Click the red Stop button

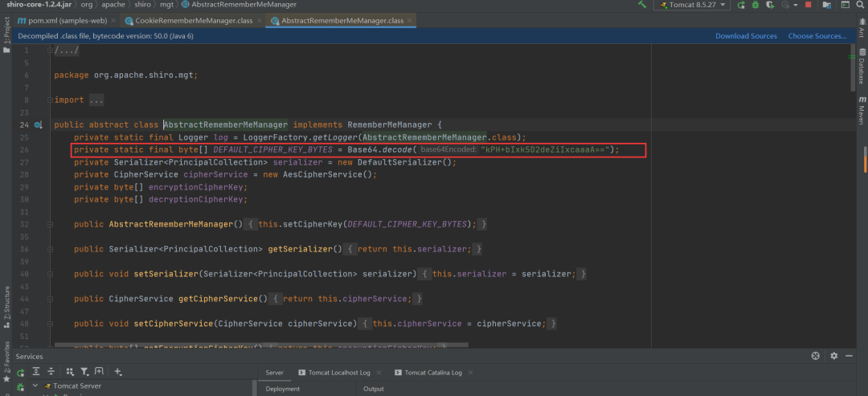coord(809,5)
